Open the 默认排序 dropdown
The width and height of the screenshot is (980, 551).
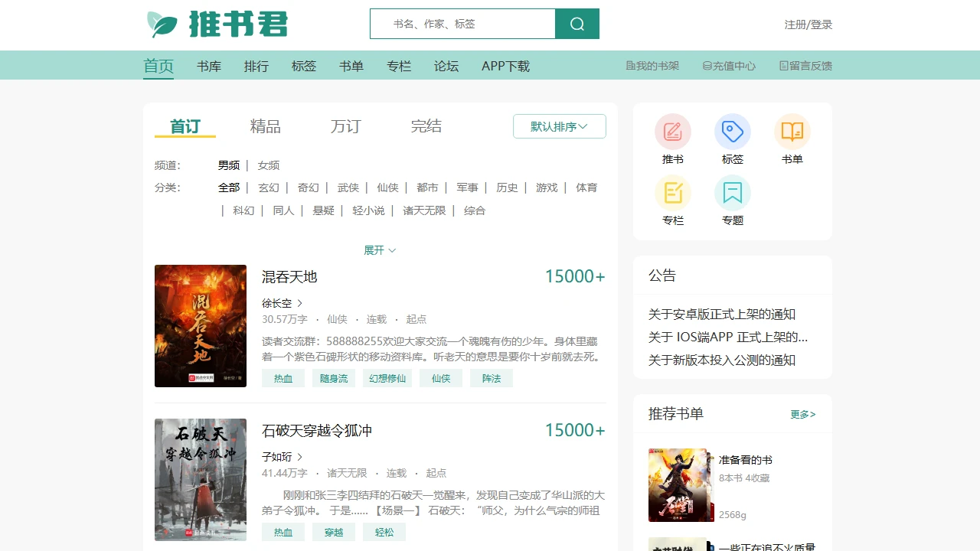point(559,126)
